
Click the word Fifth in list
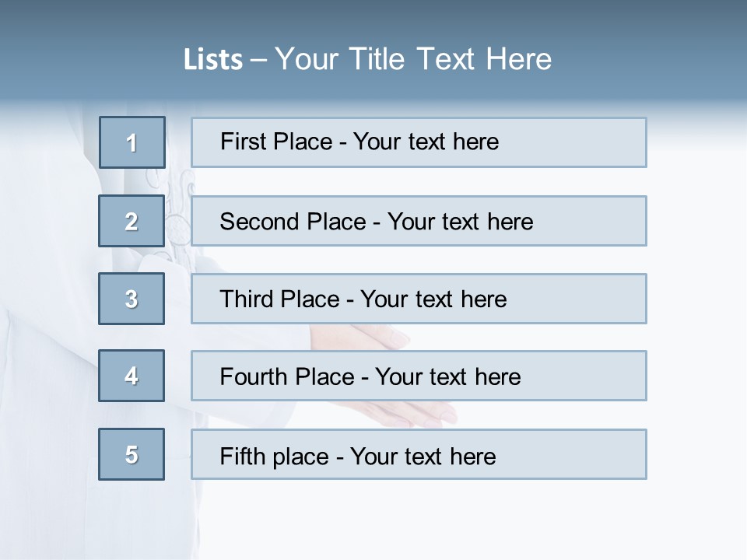240,456
